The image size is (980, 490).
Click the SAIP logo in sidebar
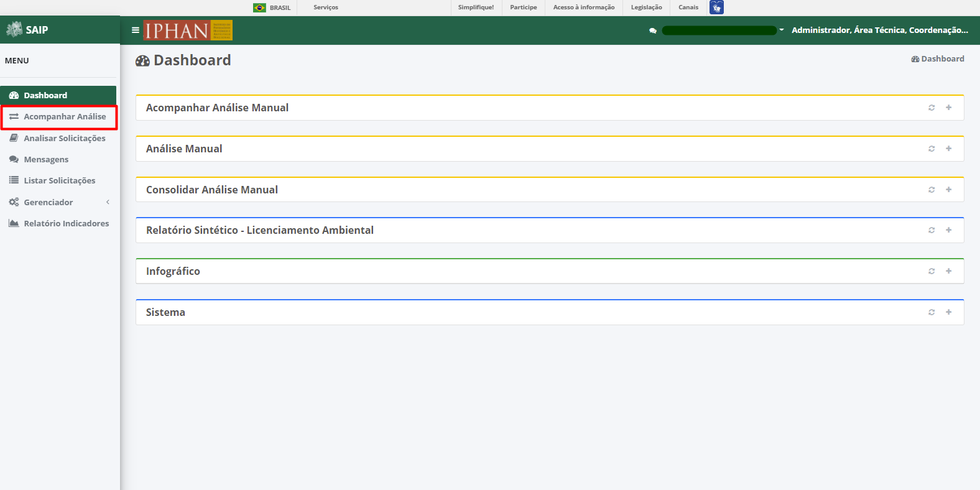pyautogui.click(x=27, y=29)
